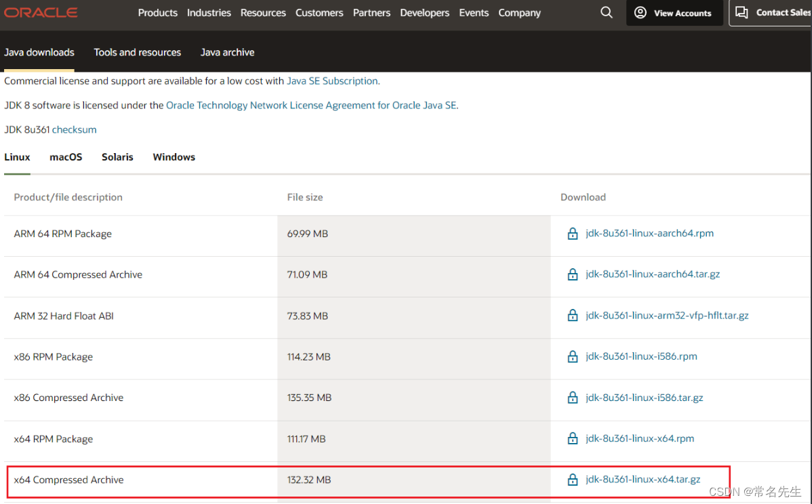Open the Java SE Subscription link
The width and height of the screenshot is (812, 504).
(333, 81)
